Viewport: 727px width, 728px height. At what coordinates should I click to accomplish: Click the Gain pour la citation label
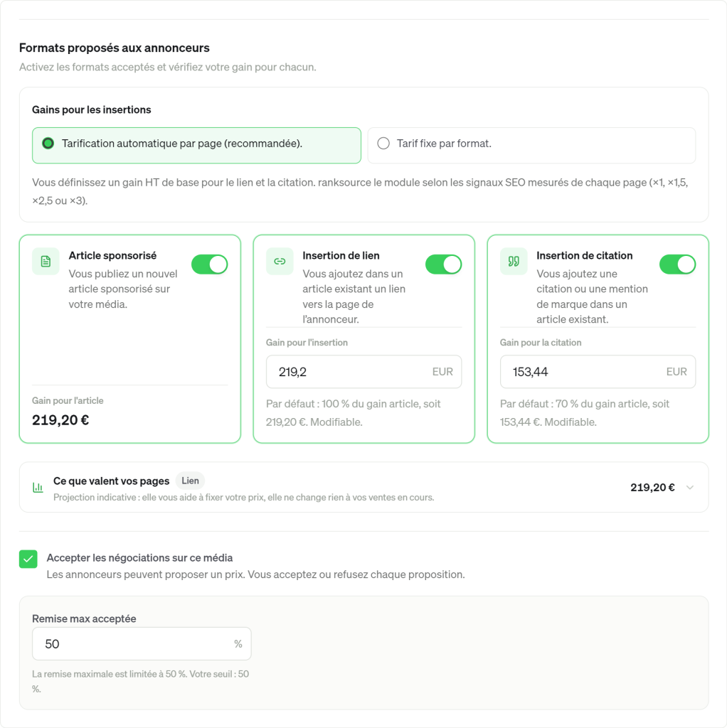(541, 343)
